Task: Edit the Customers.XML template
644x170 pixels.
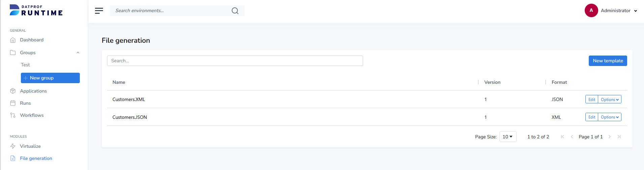Action: tap(591, 99)
